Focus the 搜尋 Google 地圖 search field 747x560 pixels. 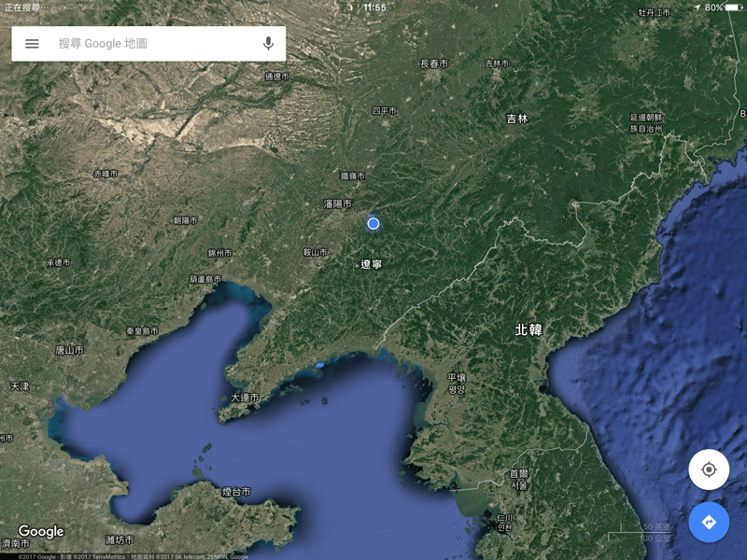tap(148, 44)
